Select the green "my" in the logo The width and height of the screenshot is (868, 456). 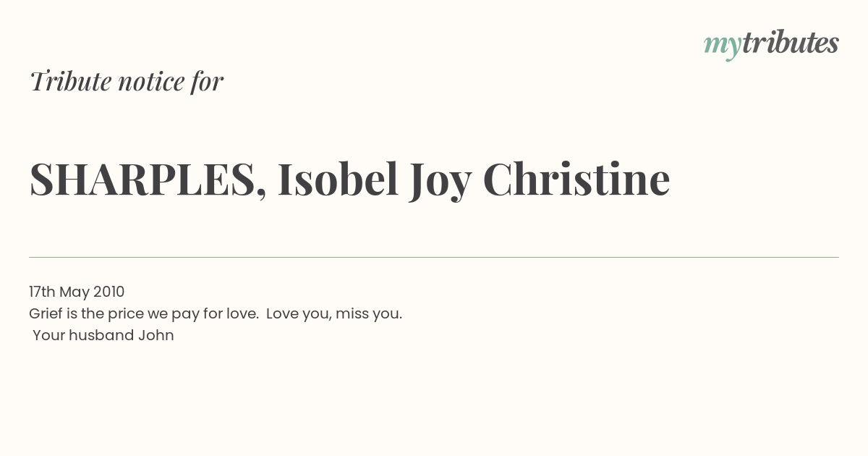[722, 48]
